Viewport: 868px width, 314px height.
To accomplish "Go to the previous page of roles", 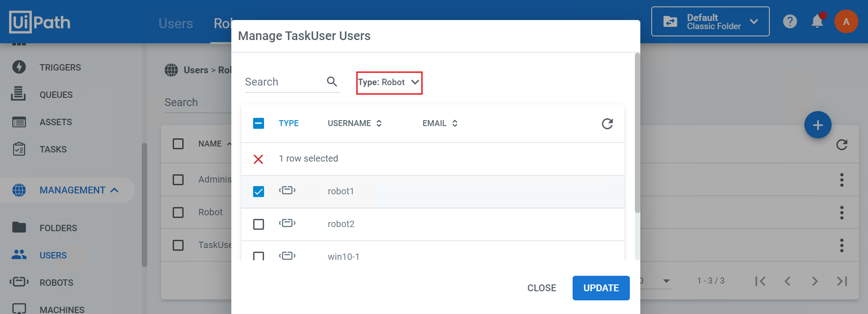I will tap(788, 281).
